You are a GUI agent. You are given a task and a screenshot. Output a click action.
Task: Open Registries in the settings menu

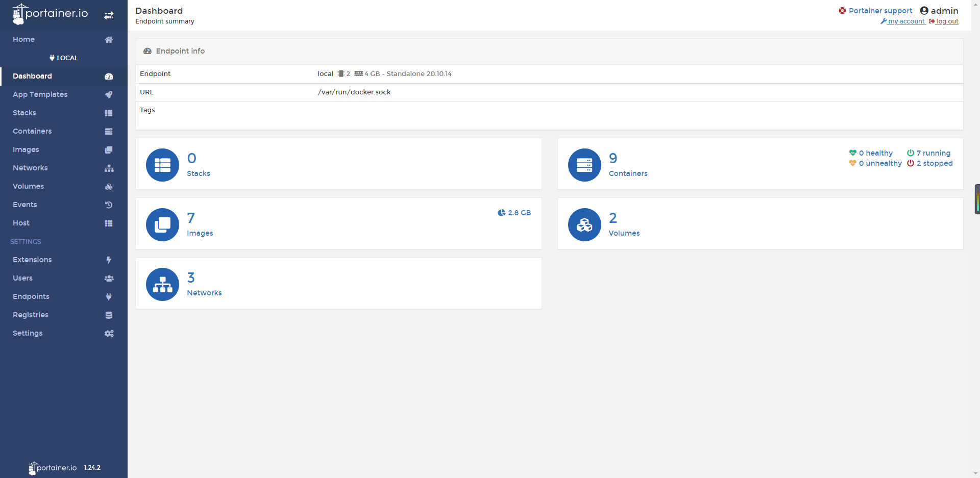[x=64, y=315]
